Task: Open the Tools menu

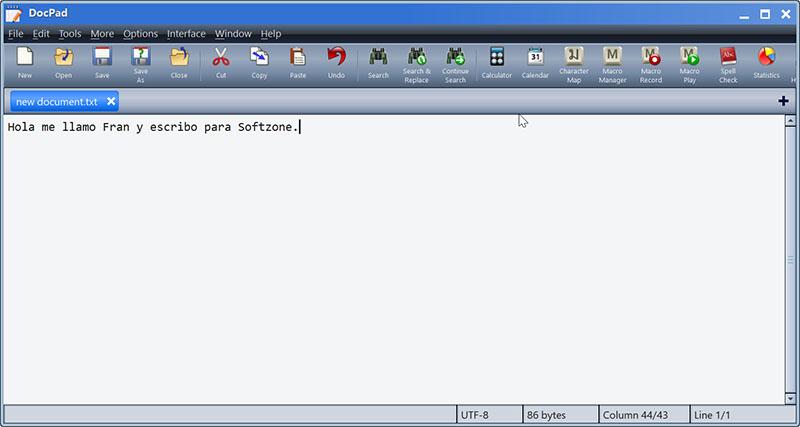Action: pyautogui.click(x=70, y=34)
